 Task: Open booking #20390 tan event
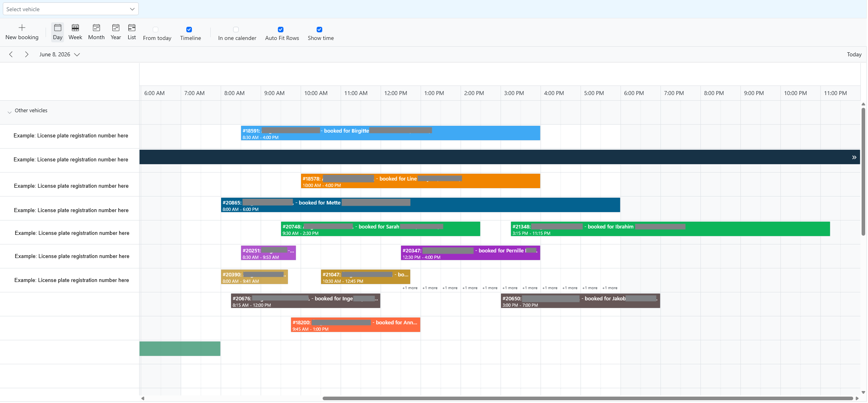(254, 277)
